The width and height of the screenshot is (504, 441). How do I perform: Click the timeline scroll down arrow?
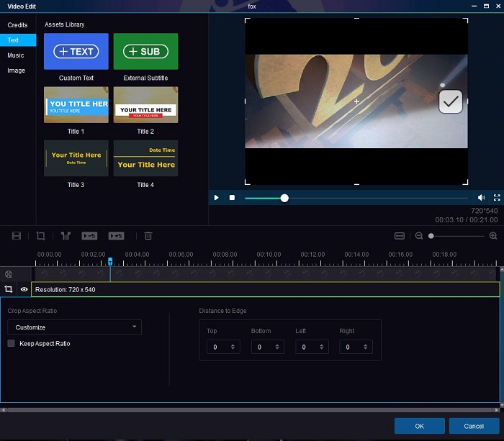(x=502, y=405)
